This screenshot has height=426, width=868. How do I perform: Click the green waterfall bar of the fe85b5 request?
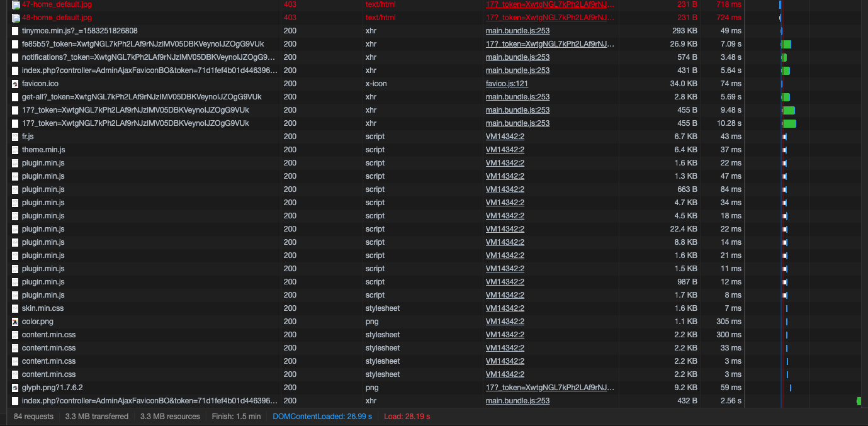pos(787,44)
